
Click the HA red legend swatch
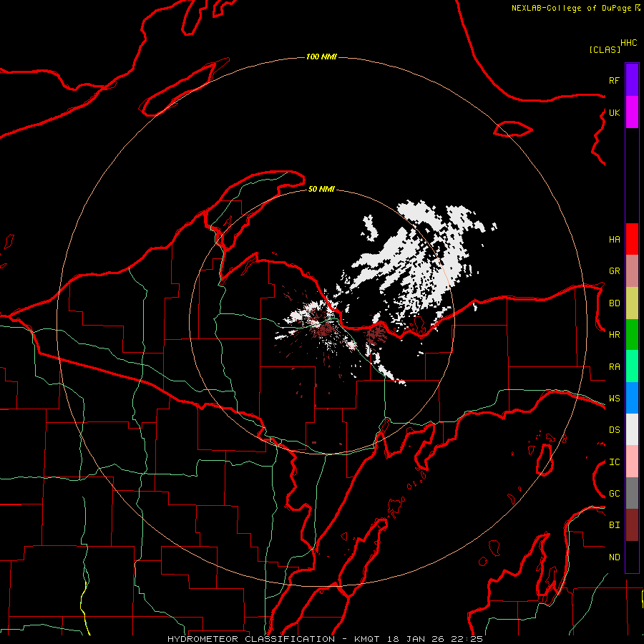(x=632, y=239)
